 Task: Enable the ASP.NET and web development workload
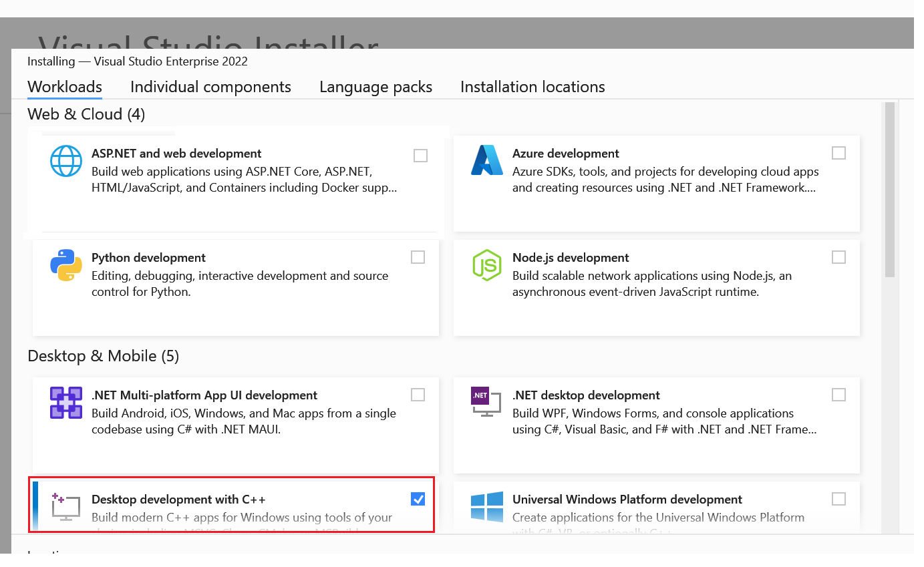point(420,155)
